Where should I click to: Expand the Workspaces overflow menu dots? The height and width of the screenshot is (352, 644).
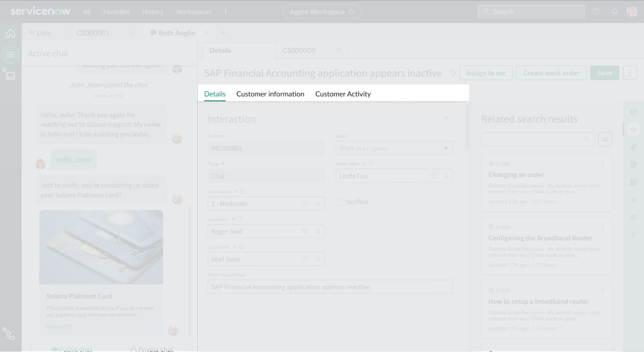click(x=226, y=11)
